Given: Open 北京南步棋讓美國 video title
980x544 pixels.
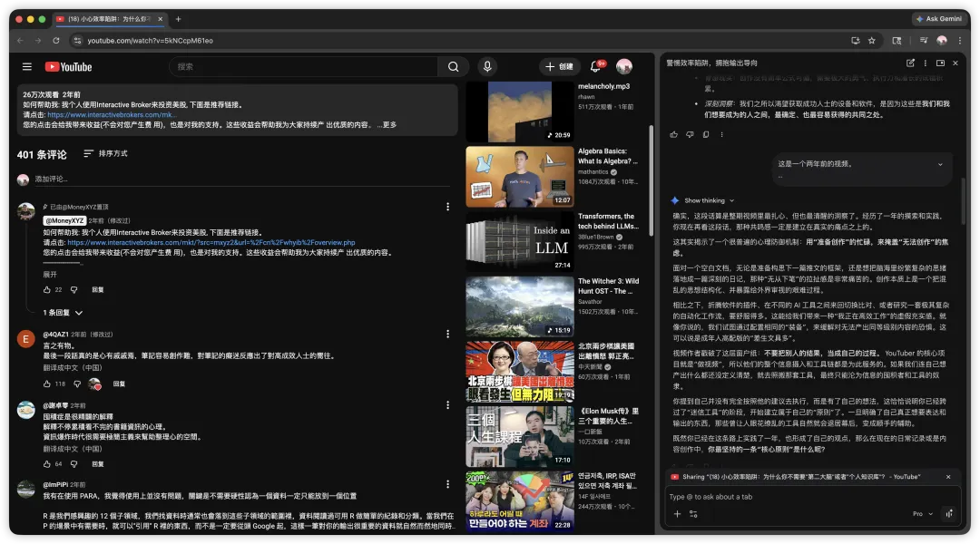Looking at the screenshot, I should (606, 351).
